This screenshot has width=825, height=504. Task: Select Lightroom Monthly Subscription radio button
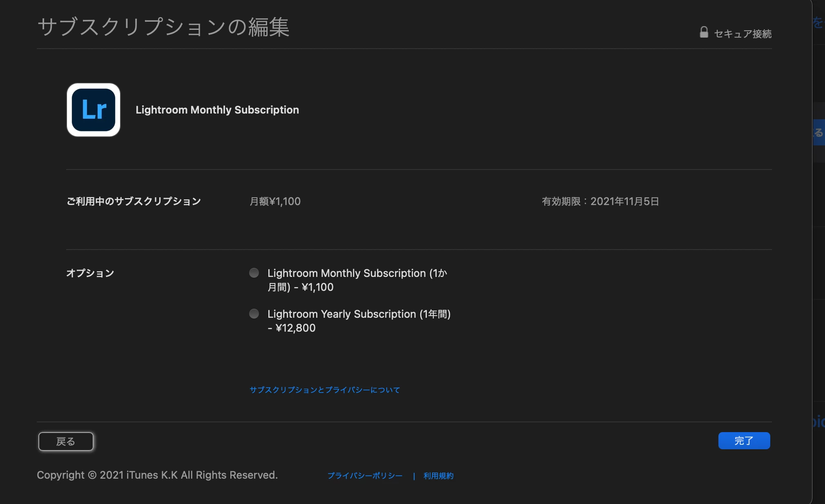pos(254,273)
